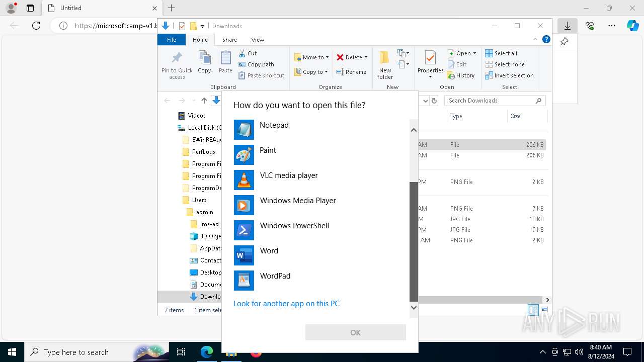Image resolution: width=644 pixels, height=362 pixels.
Task: Click Select all in ribbon
Action: 501,53
